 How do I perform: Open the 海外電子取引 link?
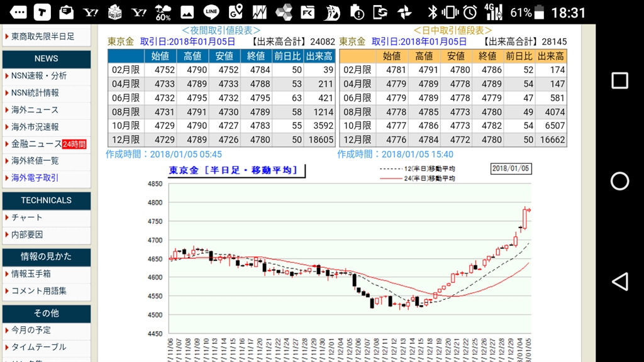point(35,178)
